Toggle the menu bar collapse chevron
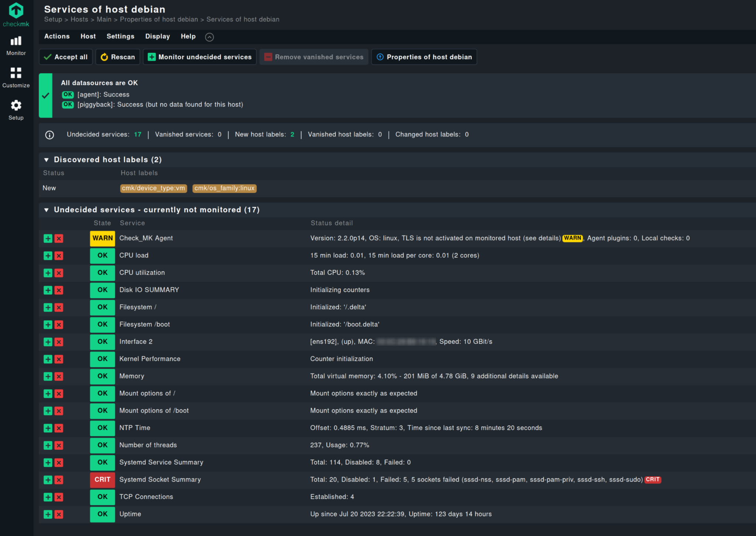Screen dimensions: 756x536 click(x=209, y=37)
